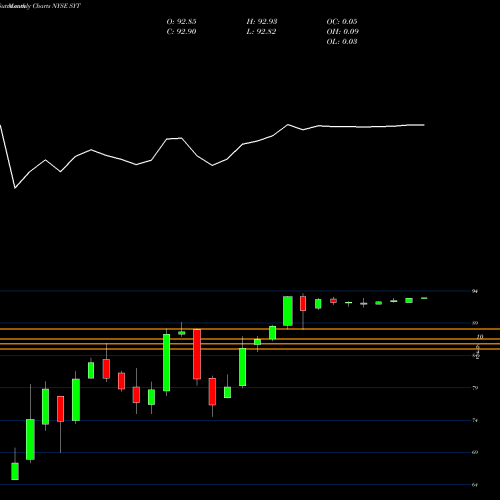The width and height of the screenshot is (500, 500).
Task: Click the 'Charts NYSE SYT' title text
Action: tap(57, 6)
